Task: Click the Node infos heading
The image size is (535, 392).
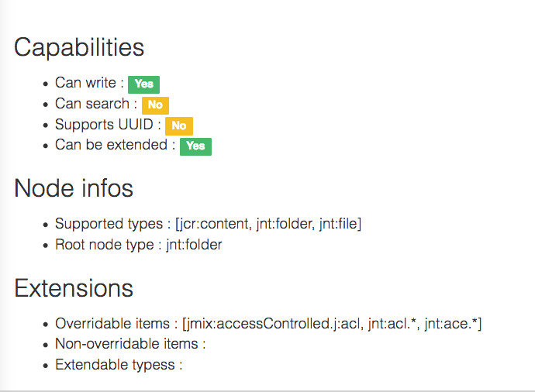Action: click(x=74, y=188)
